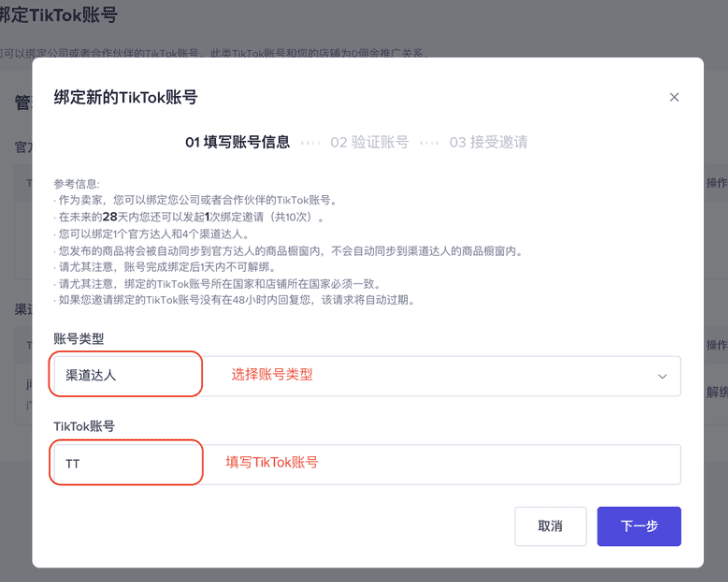Click the line about 1天内不可解绑

click(165, 267)
